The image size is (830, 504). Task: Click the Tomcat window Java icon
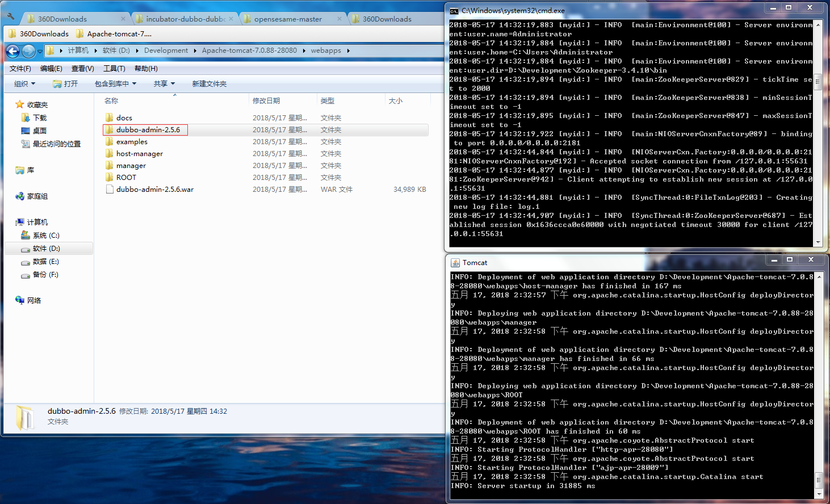click(x=455, y=263)
